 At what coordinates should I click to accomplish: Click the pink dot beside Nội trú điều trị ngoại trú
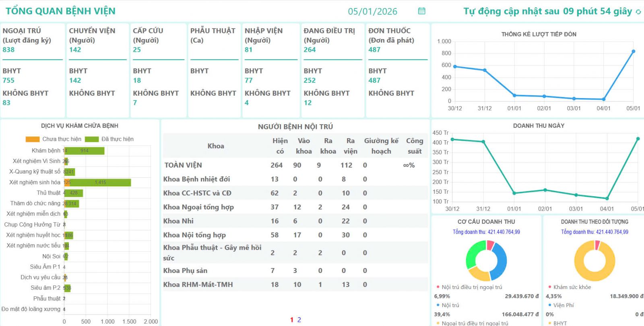(x=438, y=287)
